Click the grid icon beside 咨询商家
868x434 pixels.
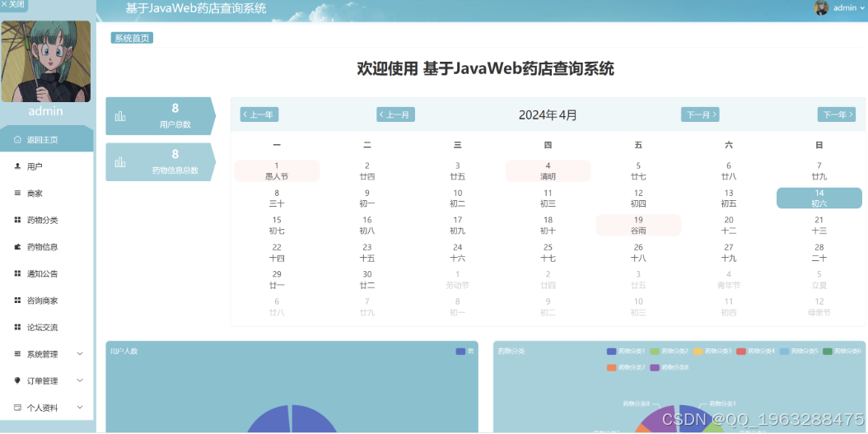[x=17, y=300]
